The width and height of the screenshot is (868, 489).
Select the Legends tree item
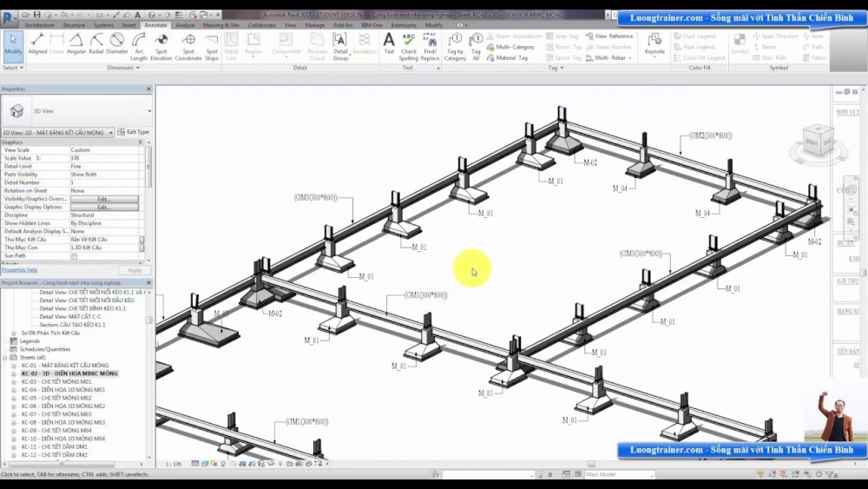(30, 341)
